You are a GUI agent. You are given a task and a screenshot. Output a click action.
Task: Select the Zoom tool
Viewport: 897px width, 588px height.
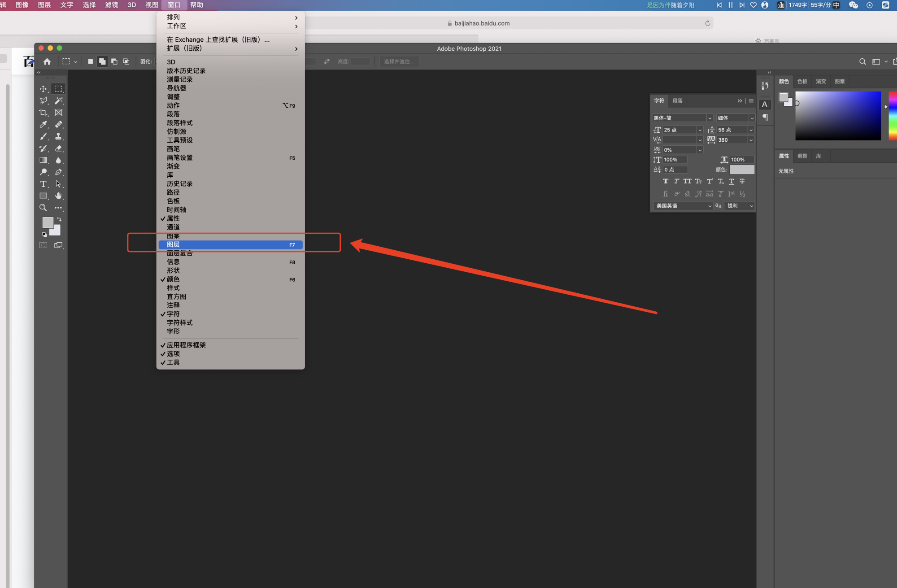point(43,208)
